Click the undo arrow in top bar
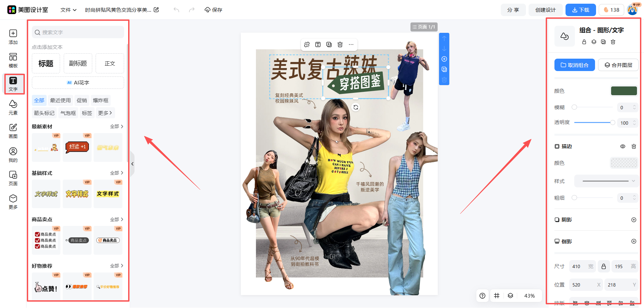 point(176,10)
